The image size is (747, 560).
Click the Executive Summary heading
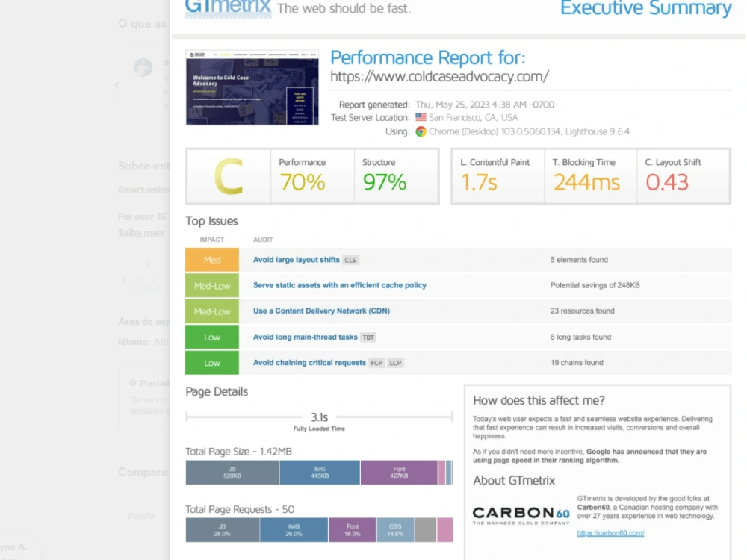pyautogui.click(x=645, y=8)
